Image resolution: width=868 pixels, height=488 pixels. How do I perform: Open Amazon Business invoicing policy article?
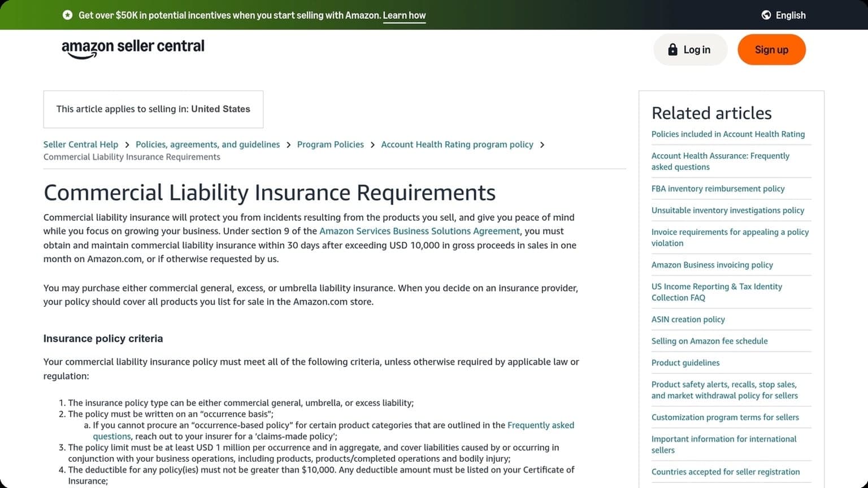point(712,265)
